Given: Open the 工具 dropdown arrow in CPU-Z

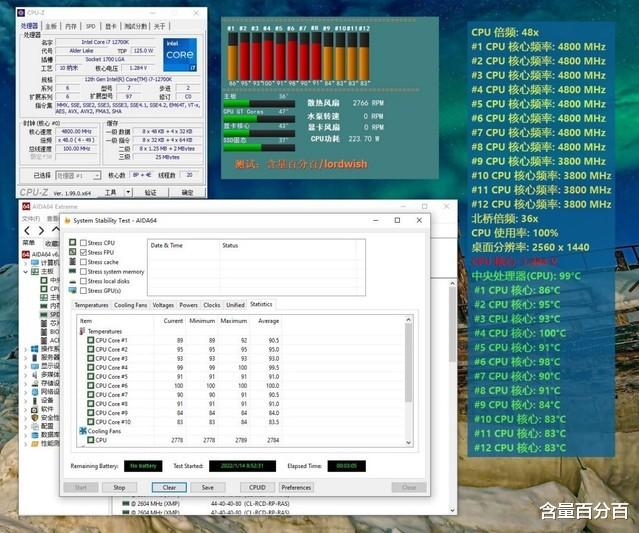Looking at the screenshot, I should [128, 192].
